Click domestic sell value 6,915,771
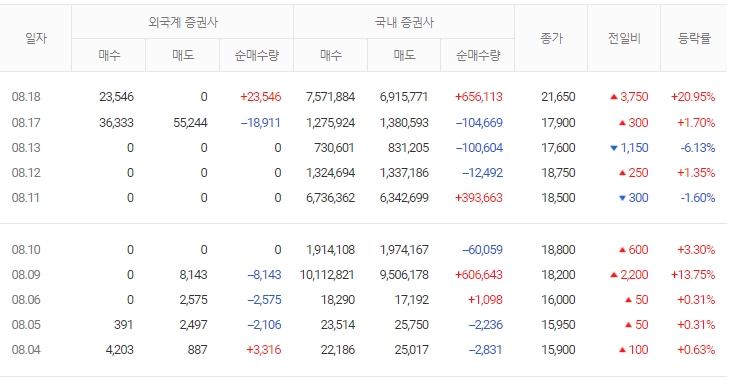The image size is (734, 380). 404,97
